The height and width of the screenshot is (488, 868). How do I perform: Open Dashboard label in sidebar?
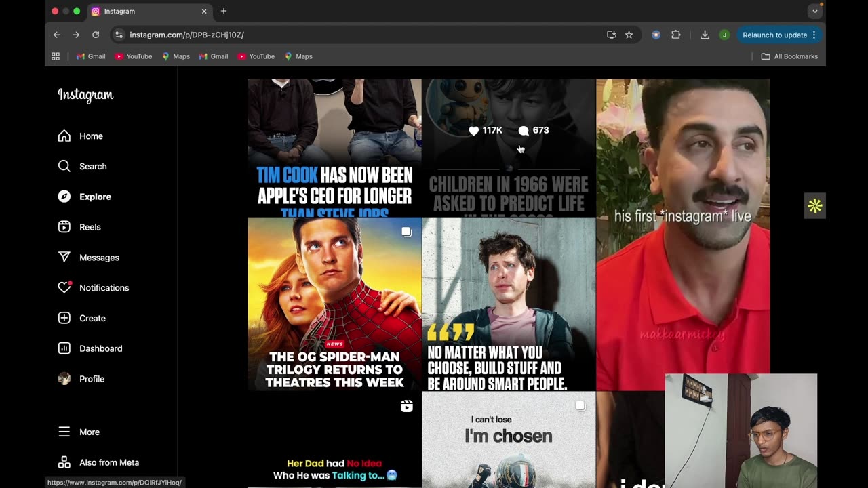[100, 348]
